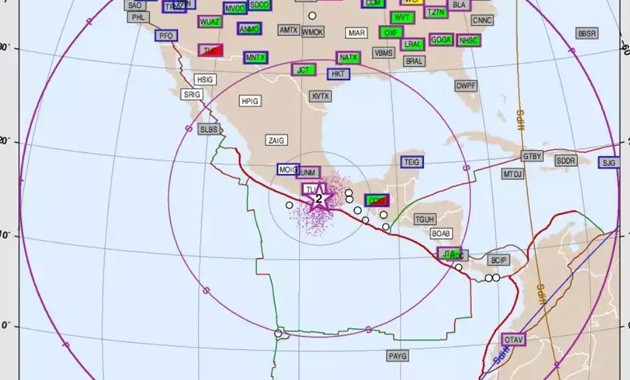The height and width of the screenshot is (380, 630).
Task: Click the WUAZ station box
Action: 210,22
